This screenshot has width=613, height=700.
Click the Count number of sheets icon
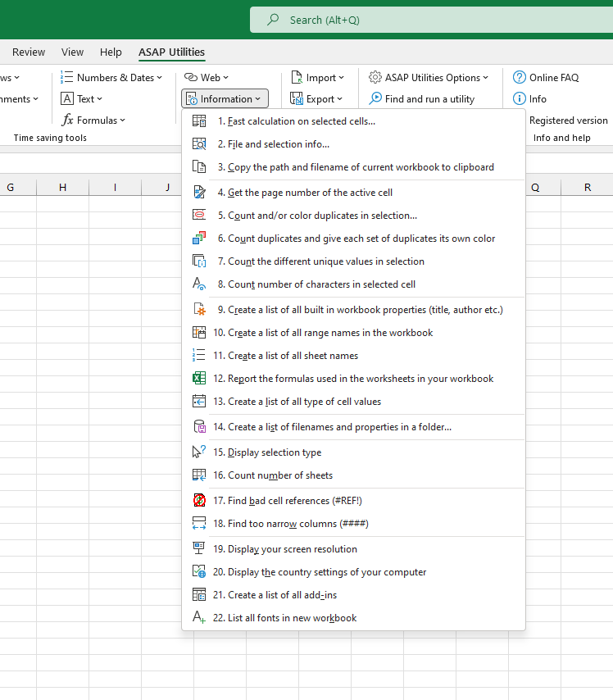199,475
